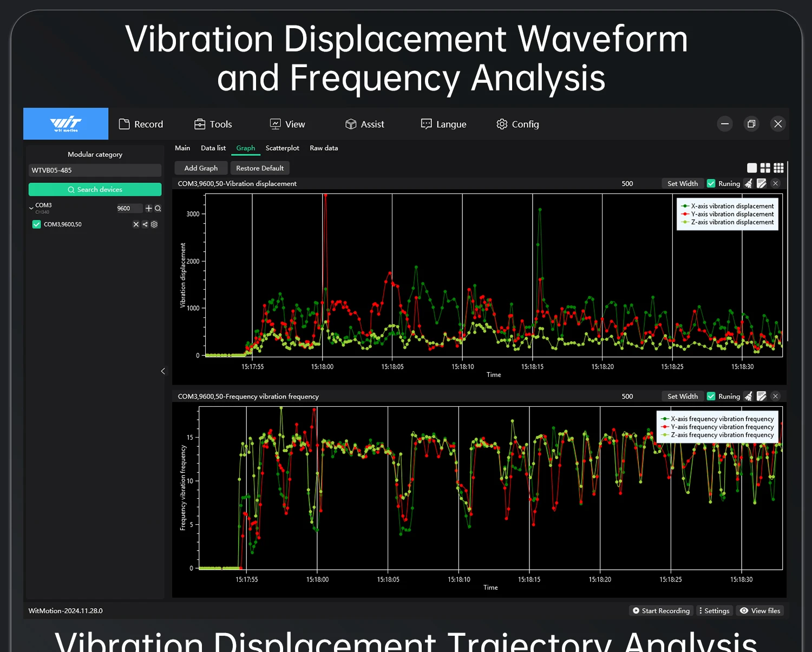812x652 pixels.
Task: Uncheck Runing on the vibration displacement graph
Action: click(x=711, y=184)
